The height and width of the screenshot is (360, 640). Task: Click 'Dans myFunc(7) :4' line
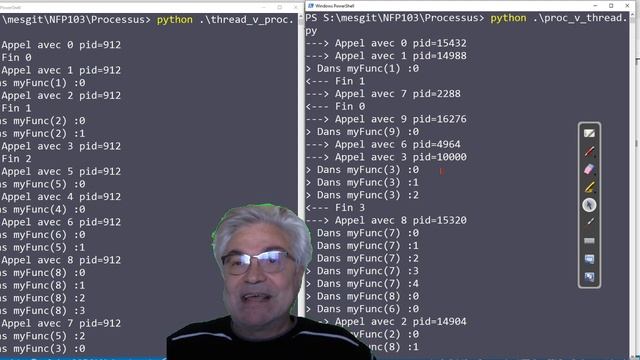tap(362, 284)
